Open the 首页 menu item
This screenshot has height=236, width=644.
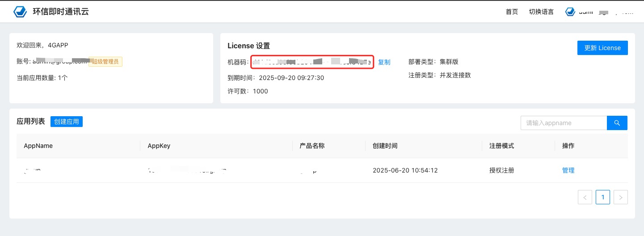[512, 12]
